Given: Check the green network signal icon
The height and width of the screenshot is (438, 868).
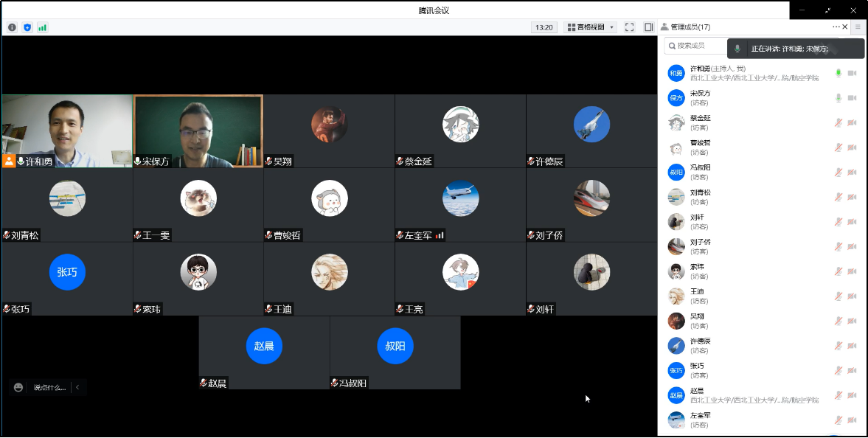Looking at the screenshot, I should coord(42,27).
